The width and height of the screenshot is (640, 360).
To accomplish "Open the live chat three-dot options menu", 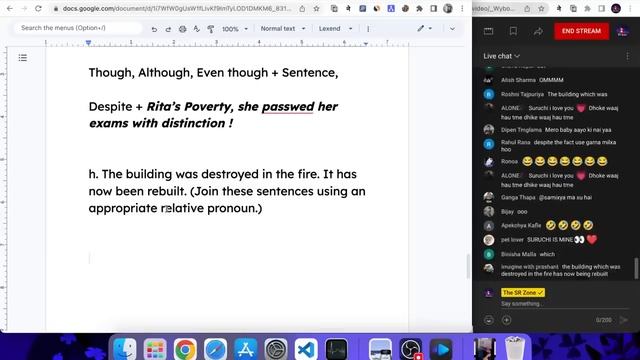I will [x=627, y=56].
